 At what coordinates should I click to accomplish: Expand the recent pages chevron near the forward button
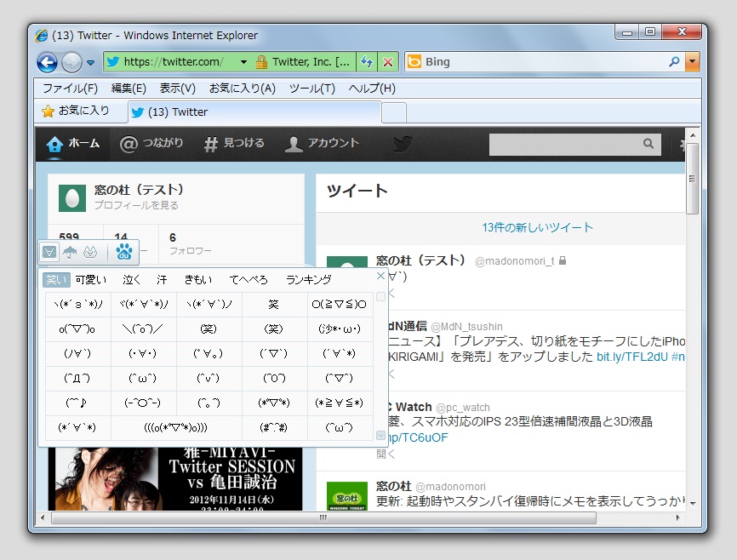tap(91, 61)
